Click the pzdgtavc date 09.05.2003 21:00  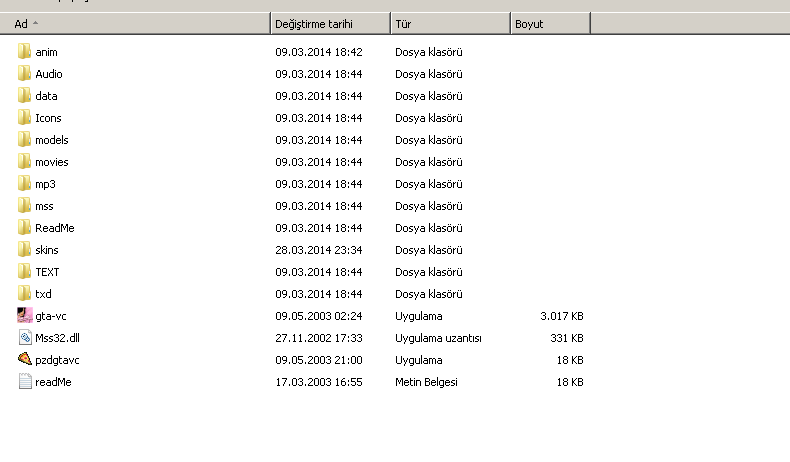[x=319, y=360]
